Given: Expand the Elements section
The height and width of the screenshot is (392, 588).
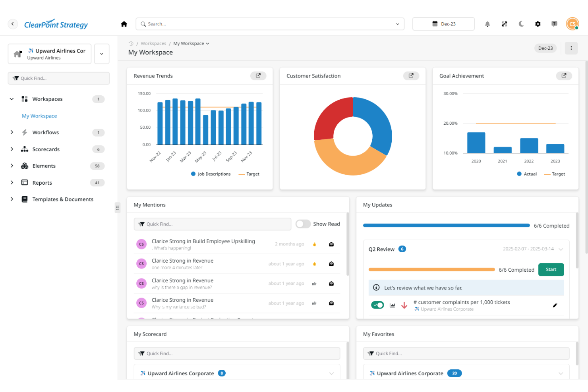Looking at the screenshot, I should click(12, 166).
